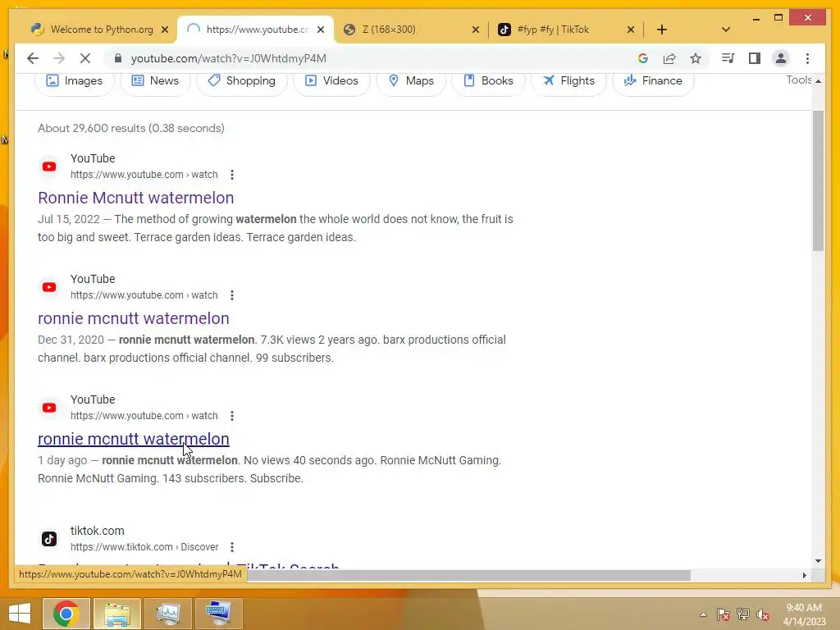The height and width of the screenshot is (630, 840).
Task: Click the muted volume tray icon
Action: click(x=763, y=614)
